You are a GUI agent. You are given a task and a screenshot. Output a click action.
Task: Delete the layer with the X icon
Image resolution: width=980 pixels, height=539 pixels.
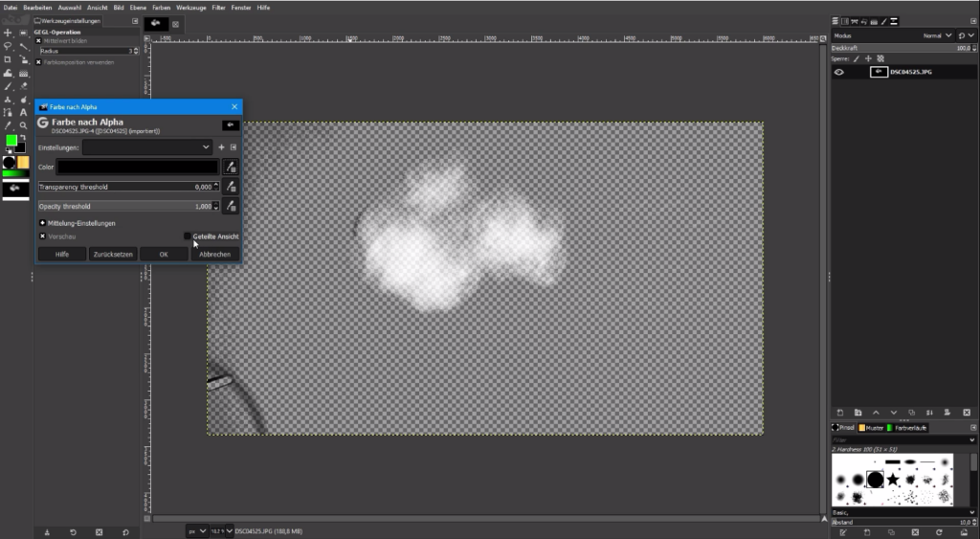(967, 412)
